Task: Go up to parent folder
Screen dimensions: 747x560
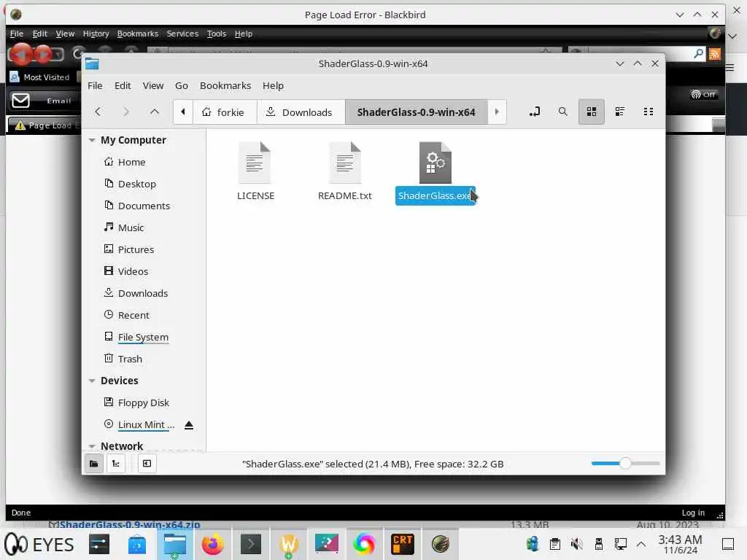Action: tap(155, 112)
